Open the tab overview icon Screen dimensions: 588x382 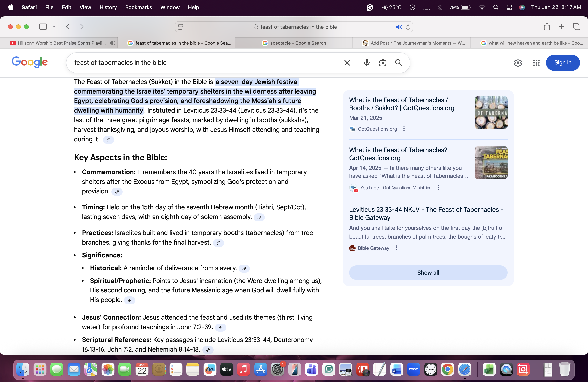click(x=576, y=27)
